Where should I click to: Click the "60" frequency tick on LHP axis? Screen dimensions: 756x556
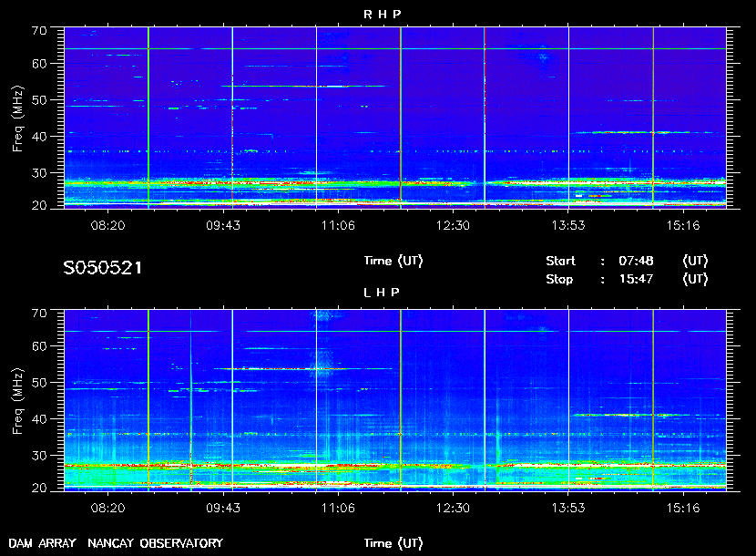coord(39,346)
